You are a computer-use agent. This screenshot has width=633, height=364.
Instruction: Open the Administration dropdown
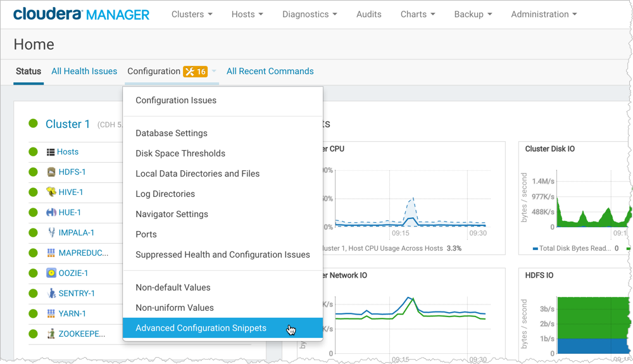point(544,14)
